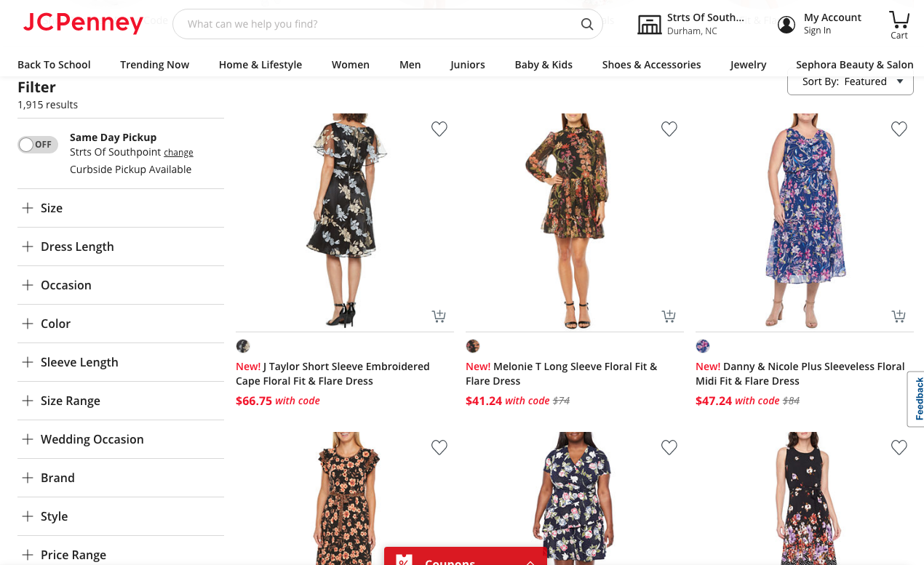Toggle Same Day Pickup switch
924x565 pixels.
point(38,145)
